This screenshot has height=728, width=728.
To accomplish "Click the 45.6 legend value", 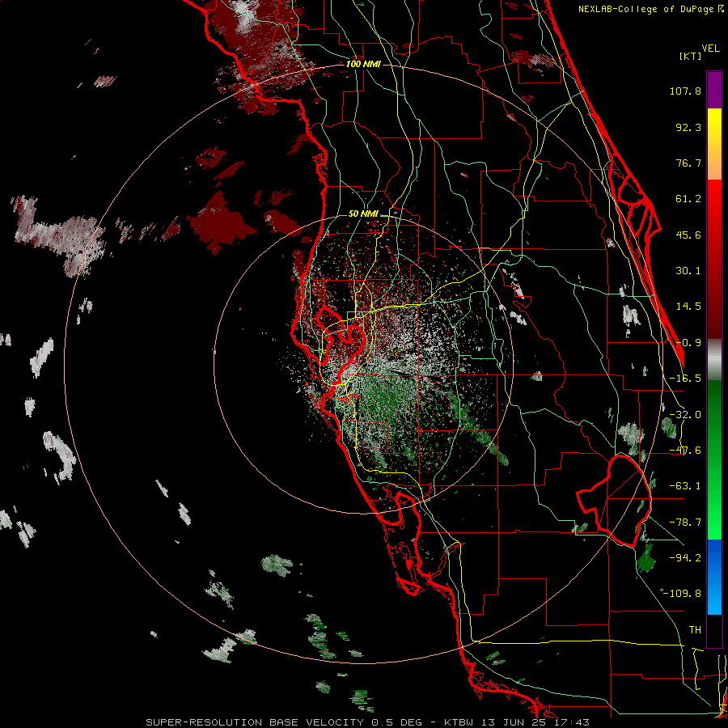I will coord(688,235).
